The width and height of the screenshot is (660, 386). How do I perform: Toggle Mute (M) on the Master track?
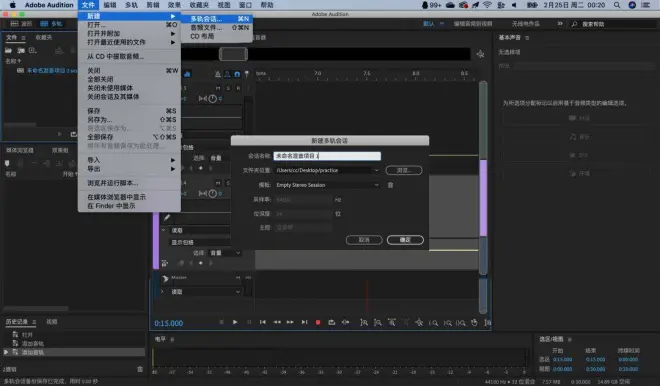(x=238, y=278)
